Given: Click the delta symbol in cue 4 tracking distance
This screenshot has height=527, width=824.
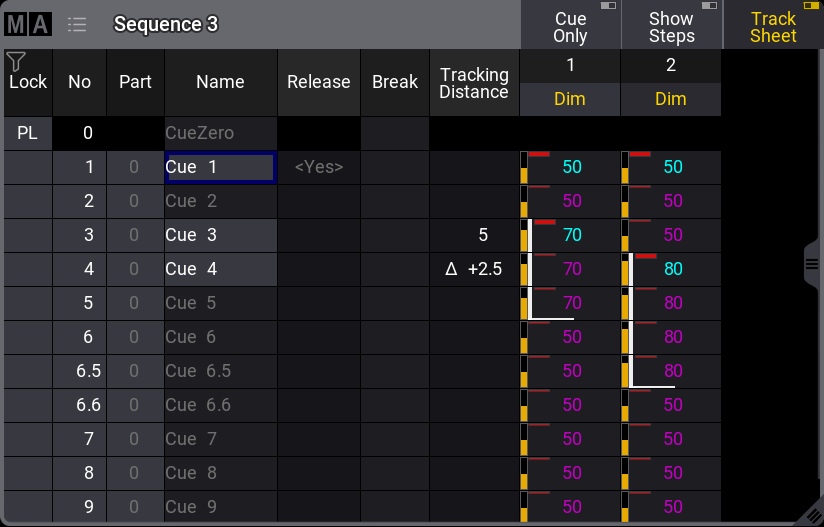Looking at the screenshot, I should pyautogui.click(x=451, y=269).
